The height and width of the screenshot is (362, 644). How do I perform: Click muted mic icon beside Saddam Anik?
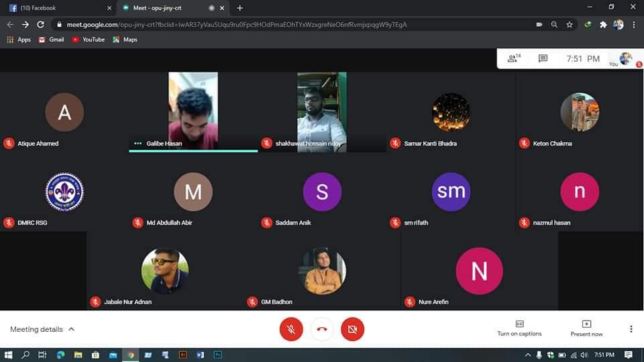266,223
